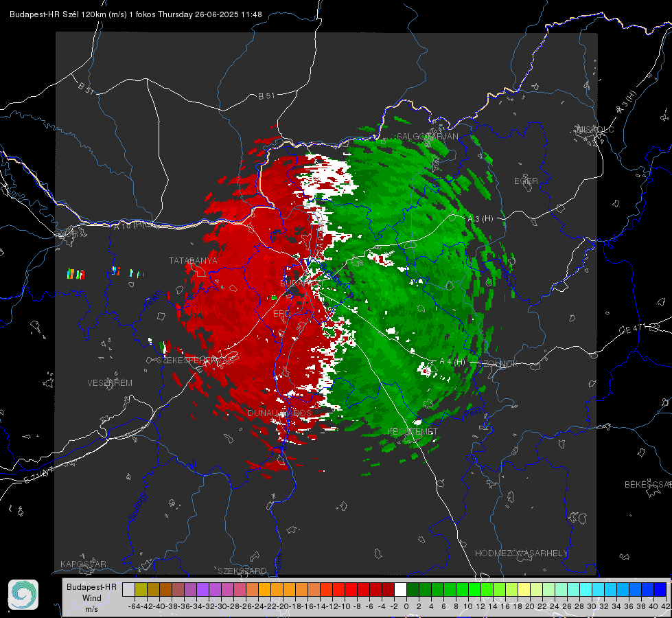Click the legend value label '10'
Image resolution: width=672 pixels, height=618 pixels.
coord(468,606)
